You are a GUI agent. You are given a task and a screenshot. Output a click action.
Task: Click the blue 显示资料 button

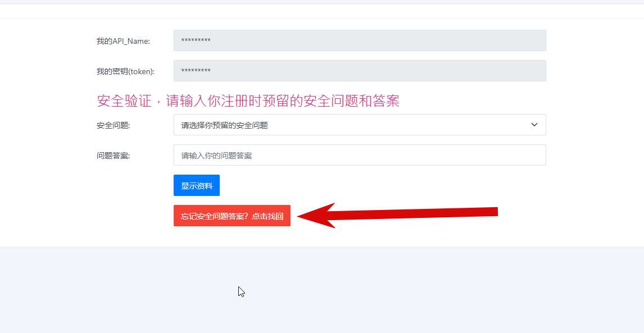196,186
